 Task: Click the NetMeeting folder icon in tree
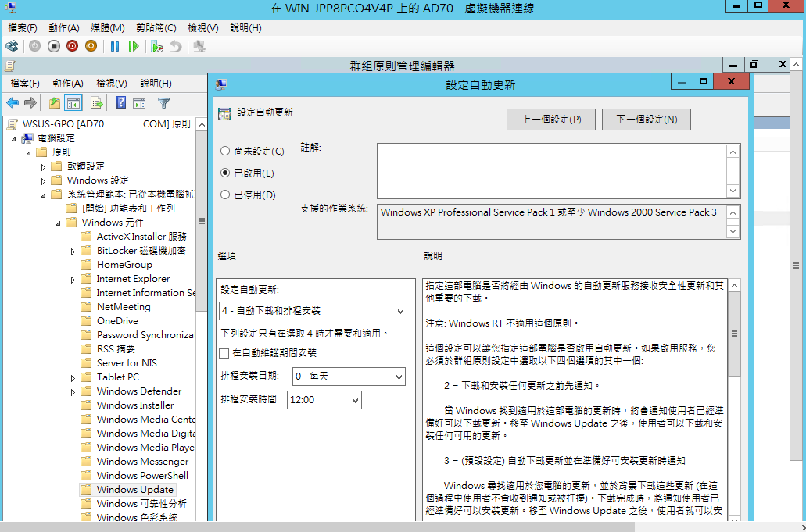[x=86, y=307]
